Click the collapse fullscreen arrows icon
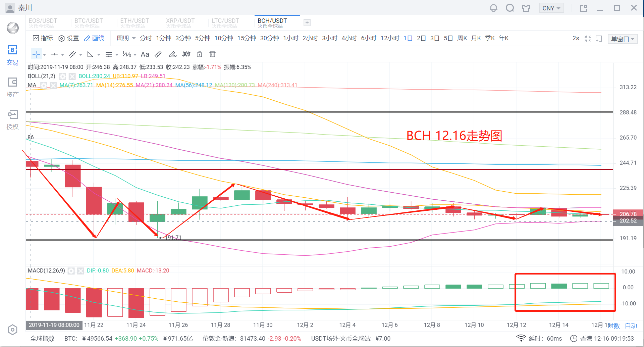This screenshot has width=644, height=347. [588, 39]
